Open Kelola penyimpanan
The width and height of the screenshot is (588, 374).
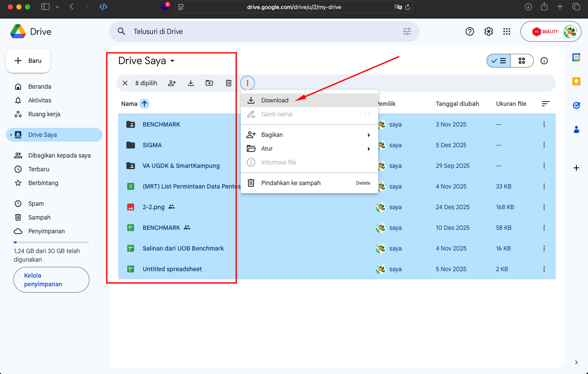tap(51, 279)
